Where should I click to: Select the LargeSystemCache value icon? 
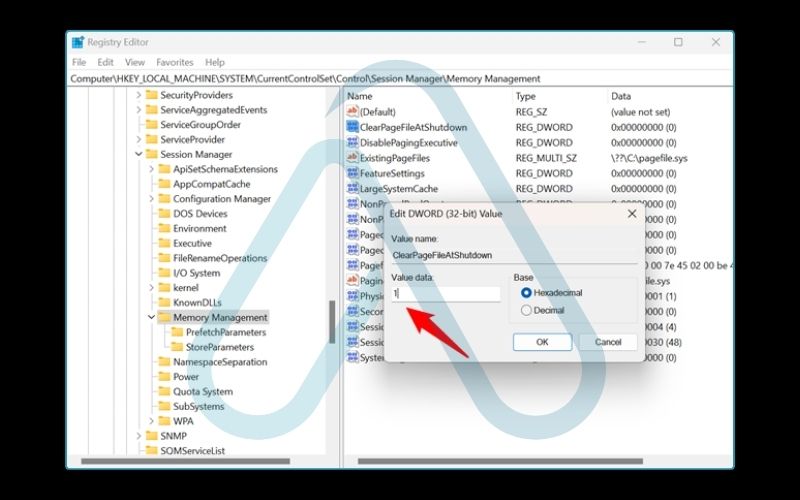[352, 189]
